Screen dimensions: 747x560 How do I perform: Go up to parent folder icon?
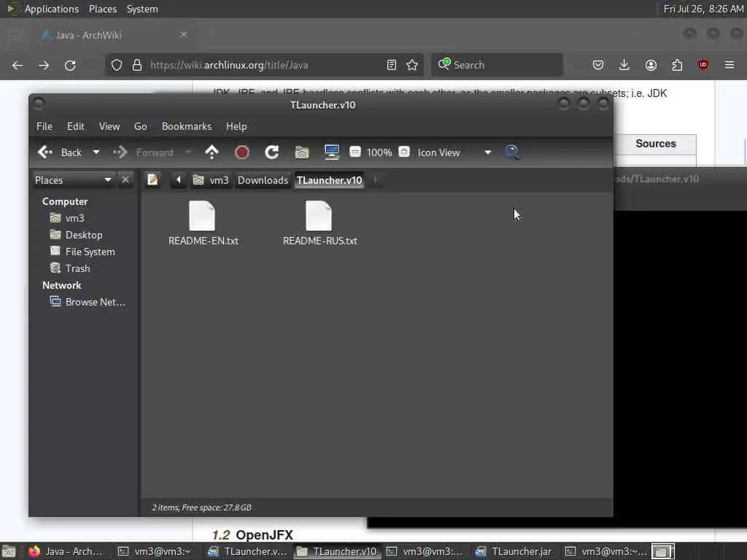pyautogui.click(x=212, y=152)
